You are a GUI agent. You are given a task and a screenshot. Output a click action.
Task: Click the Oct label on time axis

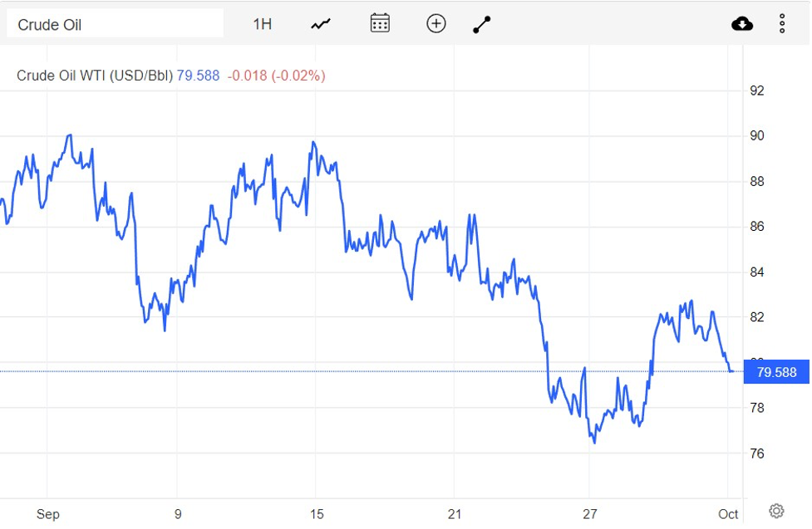pyautogui.click(x=728, y=514)
